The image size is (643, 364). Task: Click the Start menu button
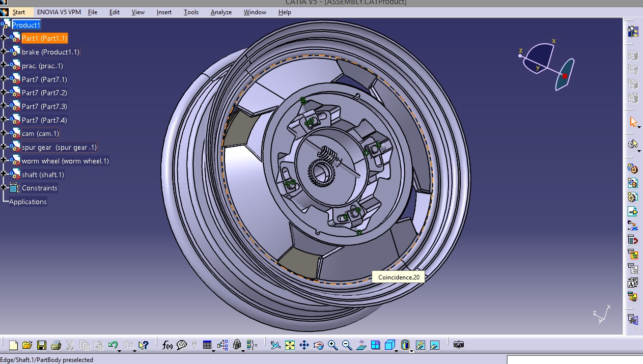[x=18, y=12]
